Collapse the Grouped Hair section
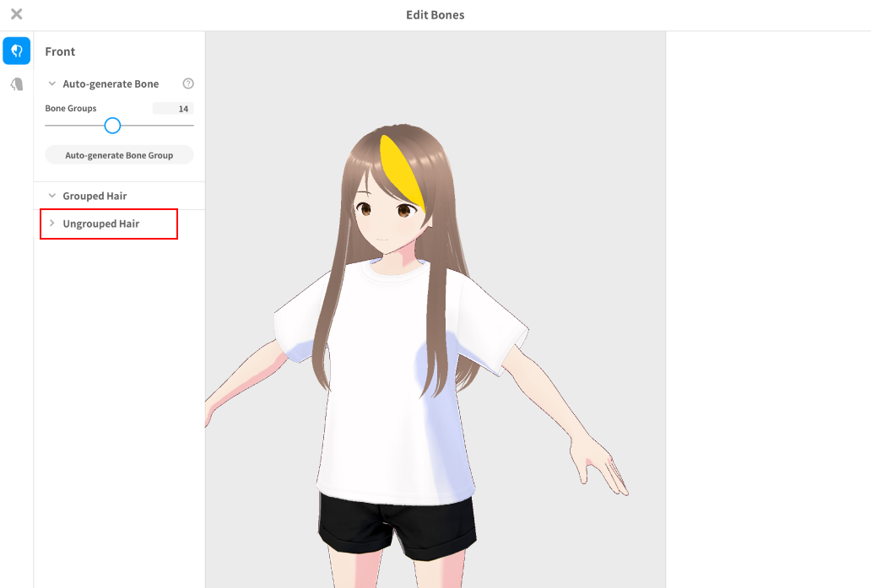 coord(52,196)
